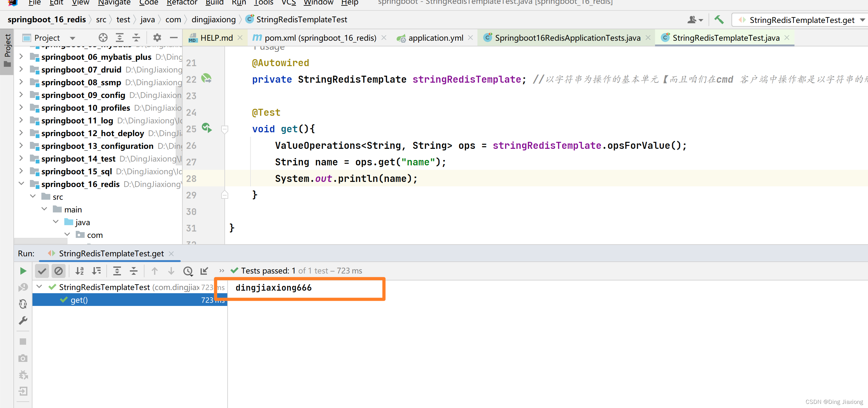Expand all test results icon

tap(117, 271)
